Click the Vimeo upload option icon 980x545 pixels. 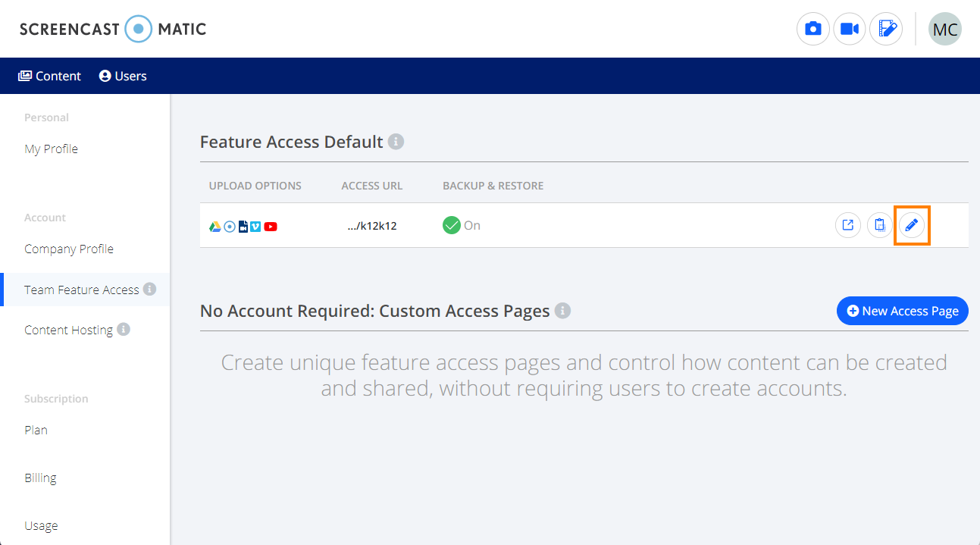pos(255,226)
